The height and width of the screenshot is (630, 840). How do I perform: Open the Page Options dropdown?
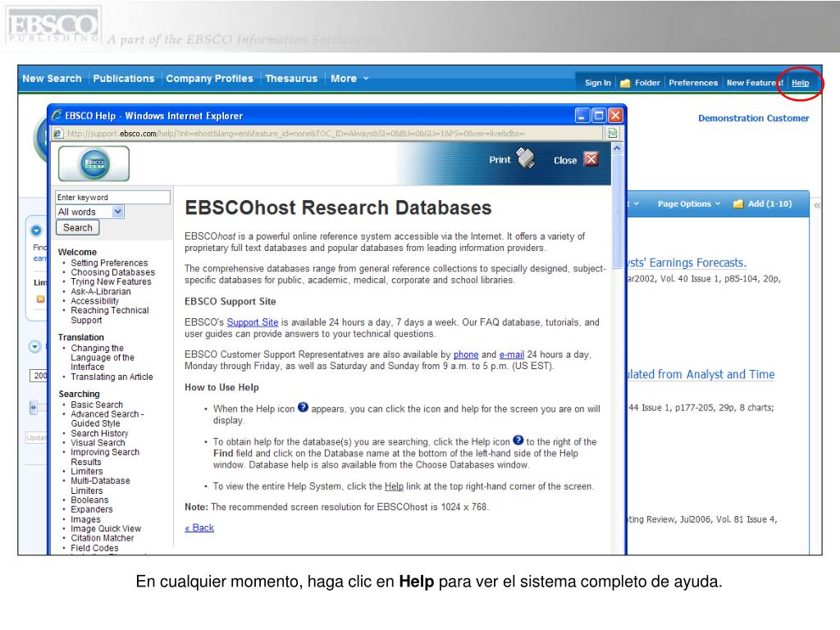[689, 203]
